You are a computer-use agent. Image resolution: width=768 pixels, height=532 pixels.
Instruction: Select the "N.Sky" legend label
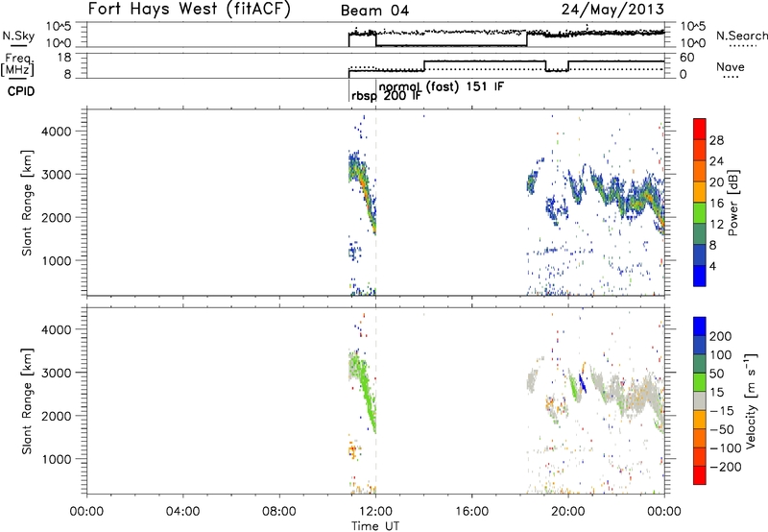18,36
